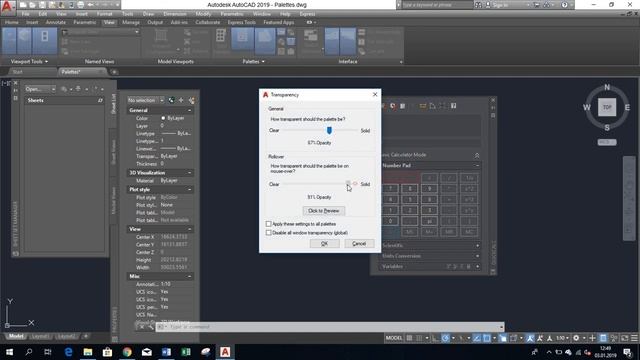Toggle File Tabs button in Interface panel
Image resolution: width=640 pixels, height=360 pixels.
(332, 41)
